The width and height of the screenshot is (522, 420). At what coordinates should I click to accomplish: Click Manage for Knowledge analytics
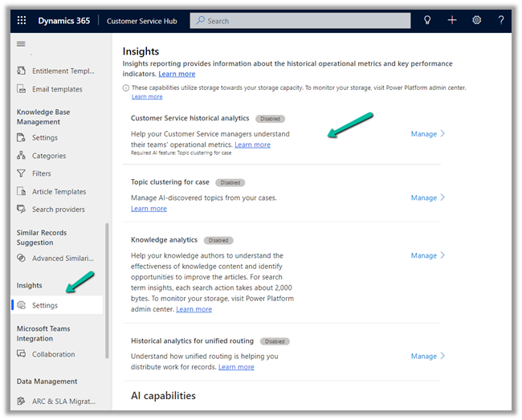[424, 255]
